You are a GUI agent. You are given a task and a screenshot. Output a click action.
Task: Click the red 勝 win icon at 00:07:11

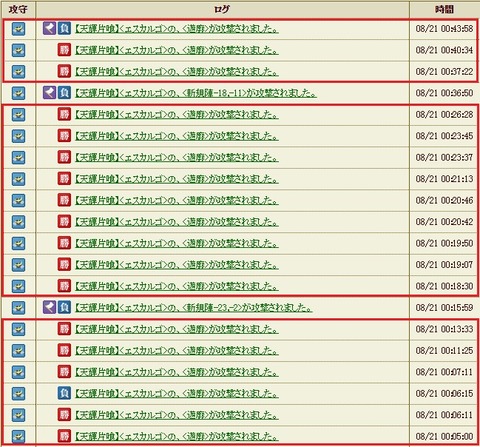coord(64,372)
